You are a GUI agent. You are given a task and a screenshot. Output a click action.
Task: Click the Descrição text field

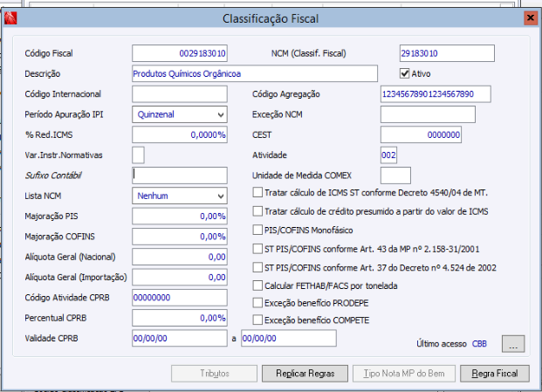254,73
